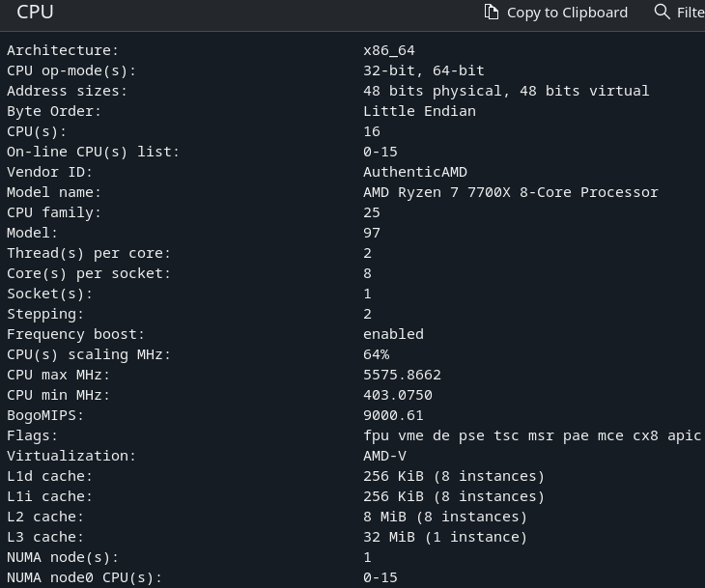Select the 'Architecture:' label
Viewport: 705px width, 588px height.
(63, 50)
